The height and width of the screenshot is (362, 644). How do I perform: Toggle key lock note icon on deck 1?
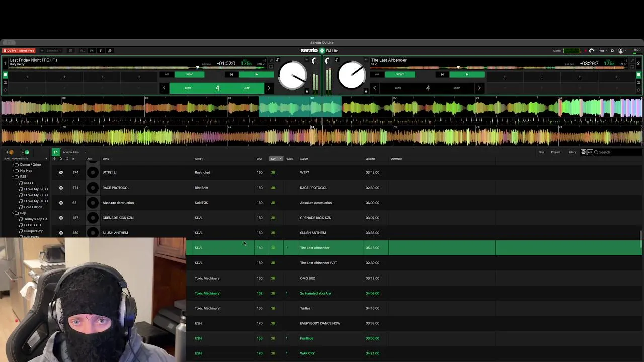pos(277,60)
